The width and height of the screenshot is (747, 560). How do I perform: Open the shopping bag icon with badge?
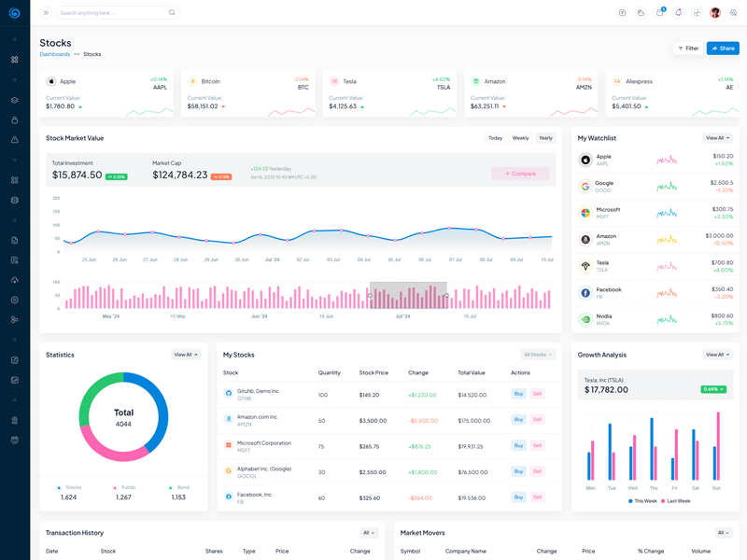click(660, 13)
